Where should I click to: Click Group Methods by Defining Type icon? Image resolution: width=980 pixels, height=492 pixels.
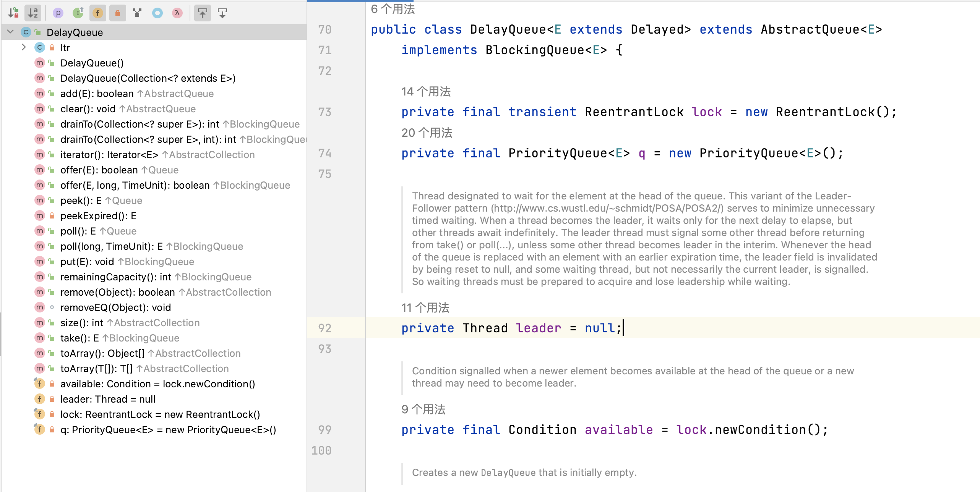tap(137, 13)
